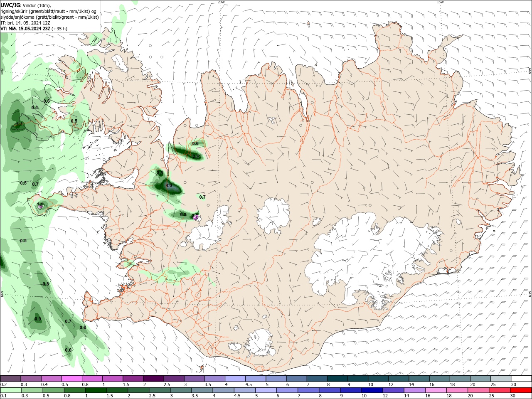Click the valid time 'VT: Mið. 15.05.2024 23Z'
The width and height of the screenshot is (532, 399).
[26, 29]
